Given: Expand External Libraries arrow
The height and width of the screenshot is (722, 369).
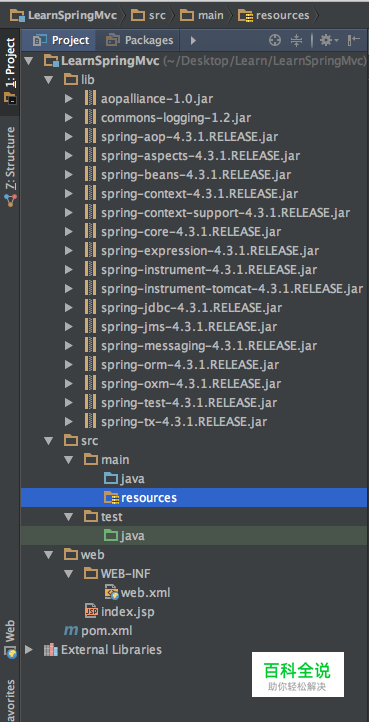Looking at the screenshot, I should pos(29,650).
